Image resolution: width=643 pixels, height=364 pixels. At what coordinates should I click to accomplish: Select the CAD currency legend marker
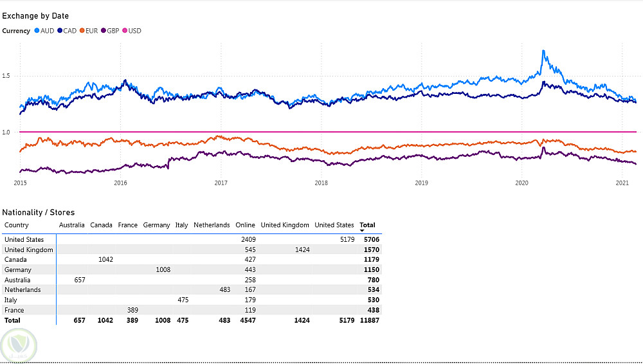click(x=59, y=31)
